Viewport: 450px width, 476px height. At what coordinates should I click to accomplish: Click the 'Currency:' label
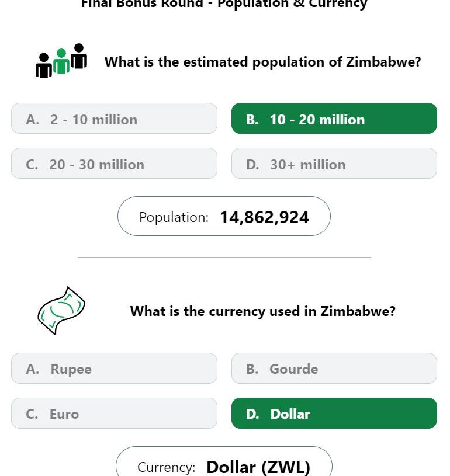click(x=166, y=467)
